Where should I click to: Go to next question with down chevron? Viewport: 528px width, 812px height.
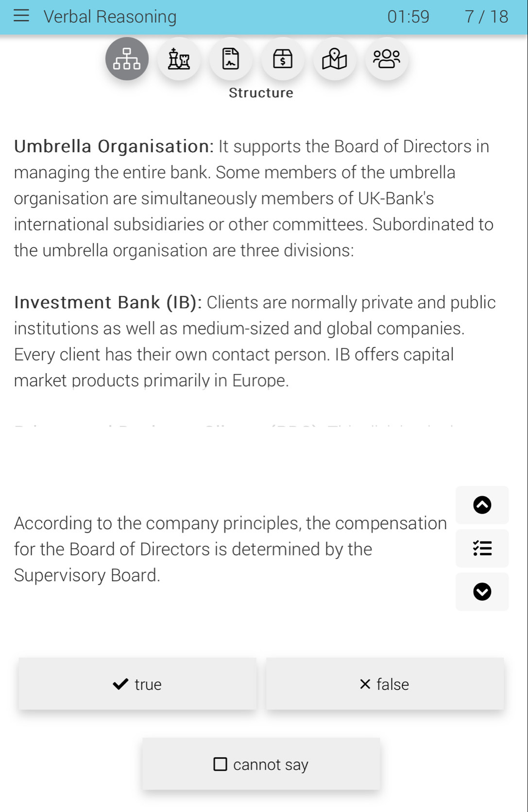point(482,591)
